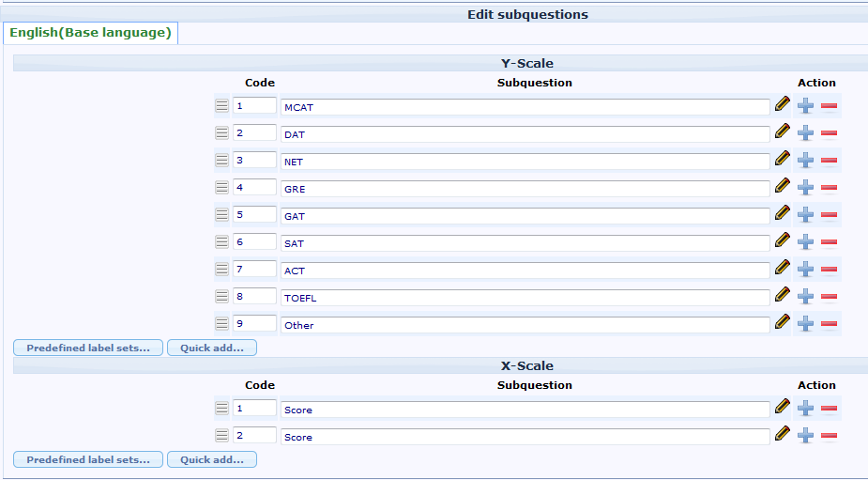Click the pencil edit icon for MCAT
868x480 pixels.
(x=783, y=104)
